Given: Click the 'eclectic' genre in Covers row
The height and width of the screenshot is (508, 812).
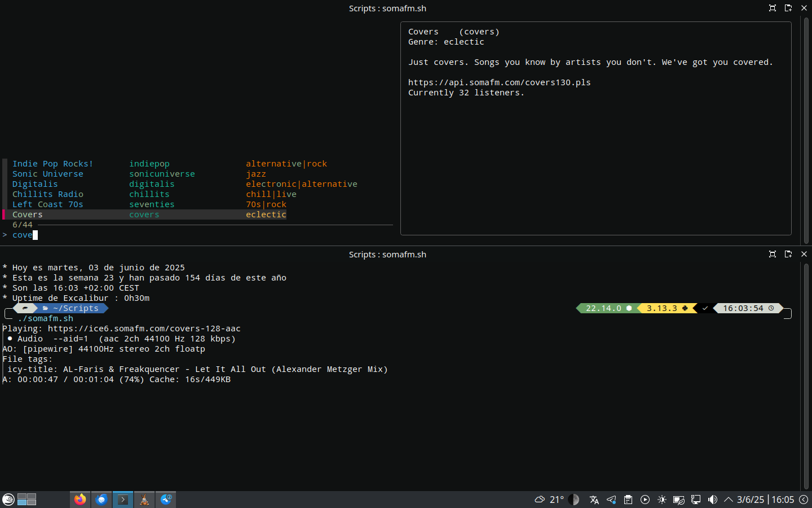Looking at the screenshot, I should click(266, 214).
